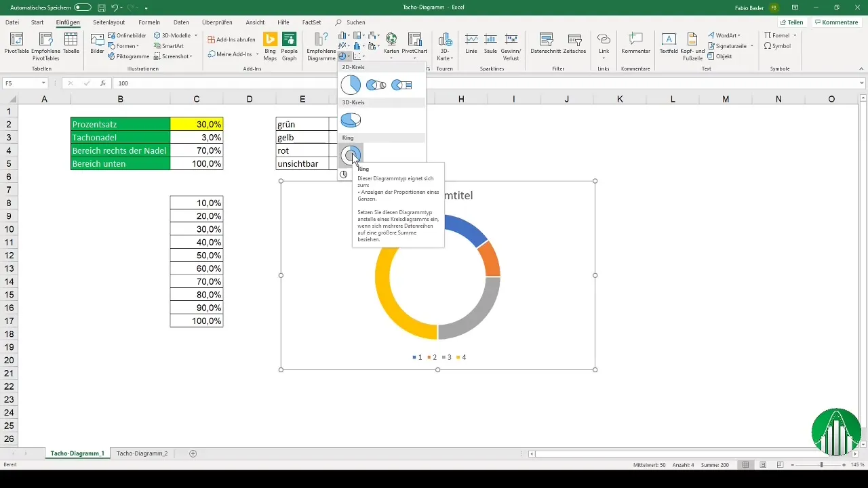Screen dimensions: 868x488
Task: Select the Ring doughnut chart
Action: 351,155
